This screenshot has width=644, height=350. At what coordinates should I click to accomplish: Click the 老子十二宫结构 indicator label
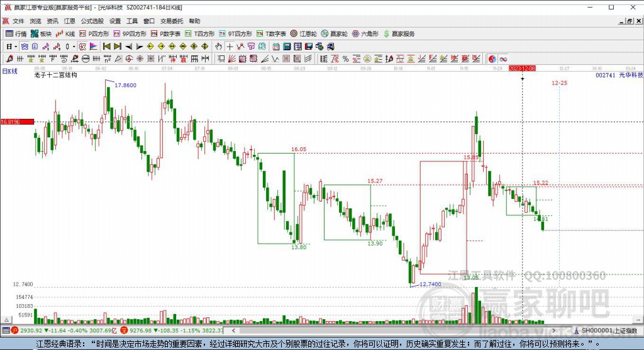pyautogui.click(x=55, y=75)
